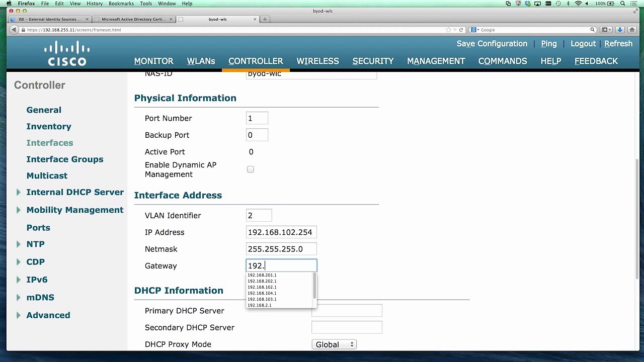Click the Primary DHCP Server field
644x362 pixels.
click(347, 311)
